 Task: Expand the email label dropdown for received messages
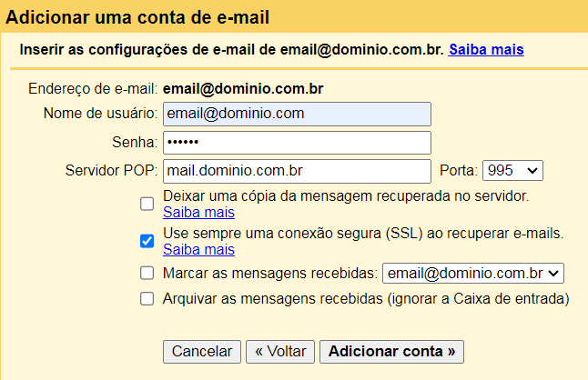473,273
